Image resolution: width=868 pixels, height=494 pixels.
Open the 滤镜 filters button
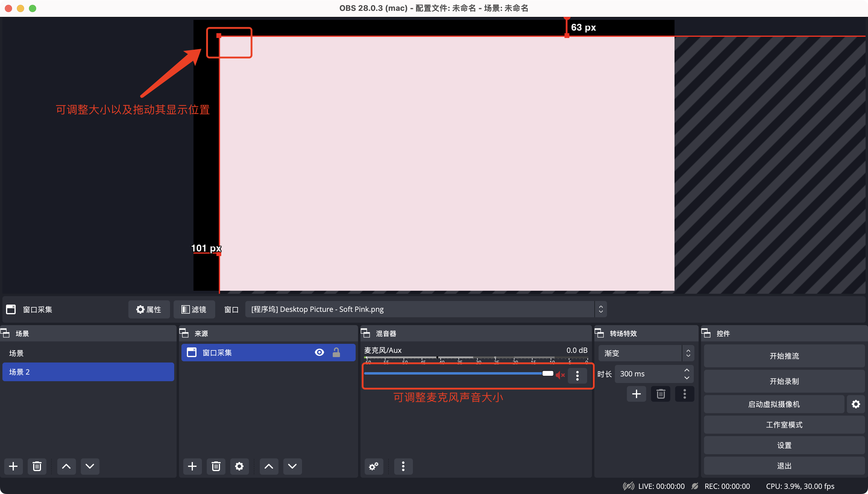point(194,309)
